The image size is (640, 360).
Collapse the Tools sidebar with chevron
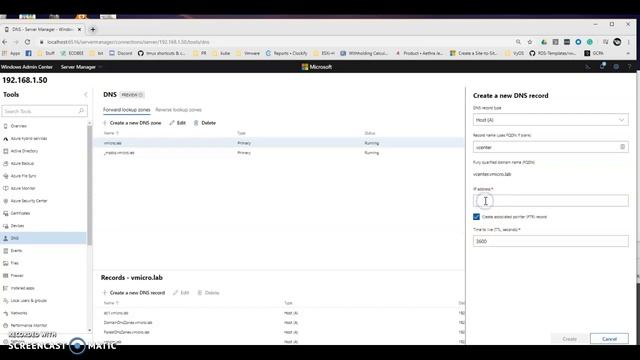86,95
